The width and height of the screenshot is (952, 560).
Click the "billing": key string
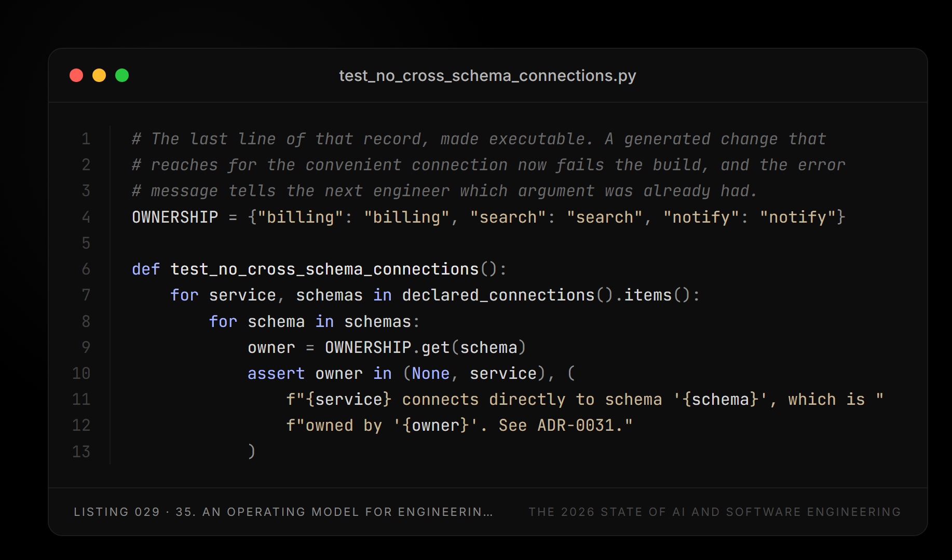click(305, 217)
